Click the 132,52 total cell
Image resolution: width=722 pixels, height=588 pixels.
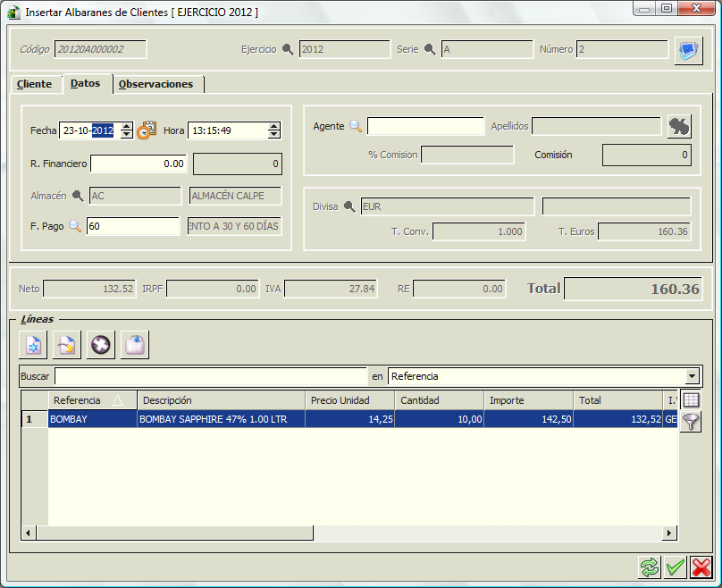point(618,419)
